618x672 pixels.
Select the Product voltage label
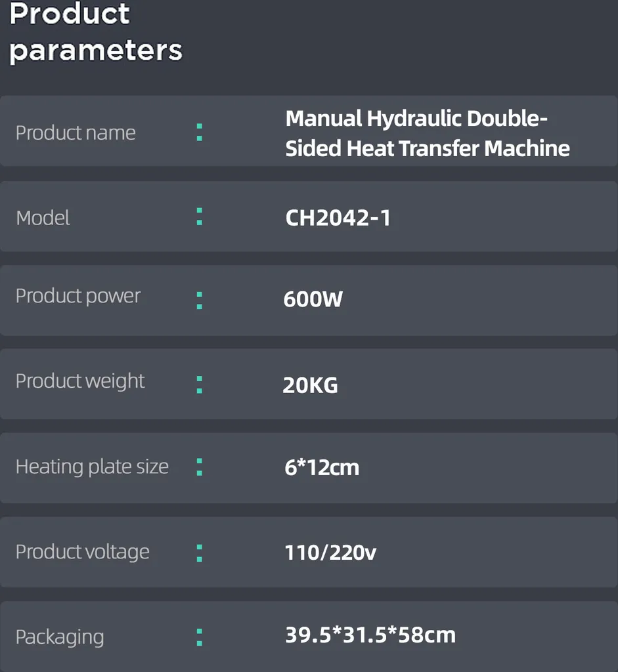click(x=82, y=551)
